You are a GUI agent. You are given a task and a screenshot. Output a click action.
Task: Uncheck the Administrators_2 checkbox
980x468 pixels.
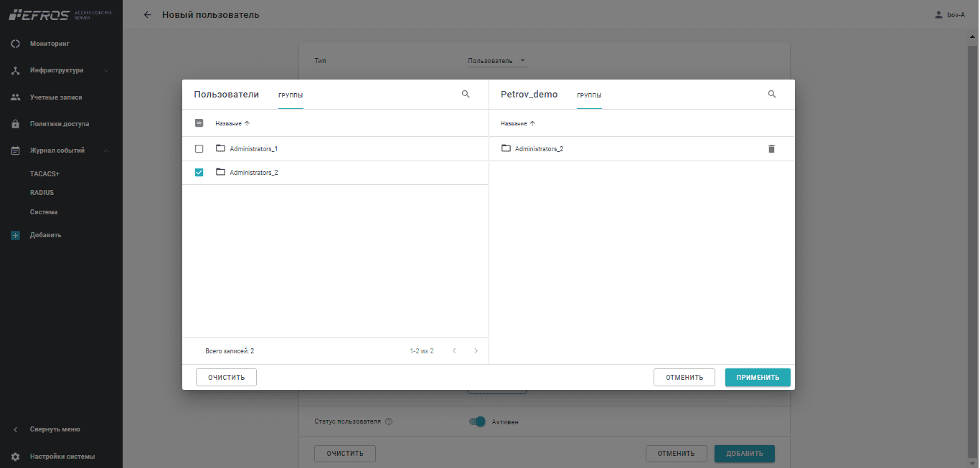(199, 172)
